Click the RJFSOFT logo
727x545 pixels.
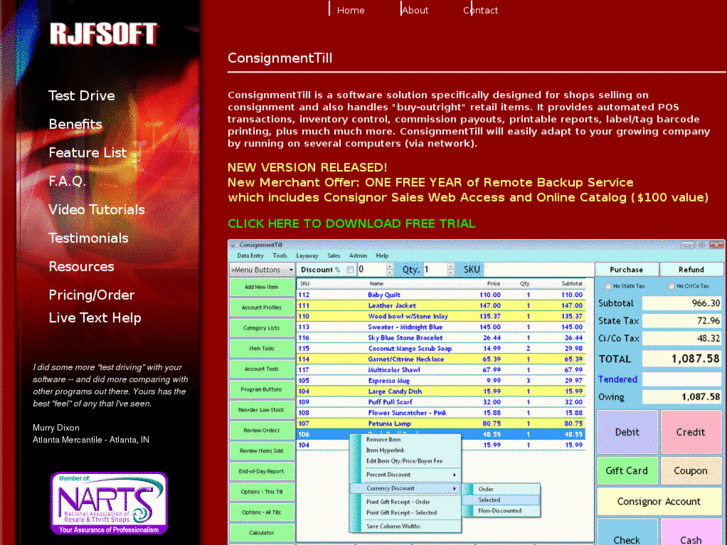[104, 34]
